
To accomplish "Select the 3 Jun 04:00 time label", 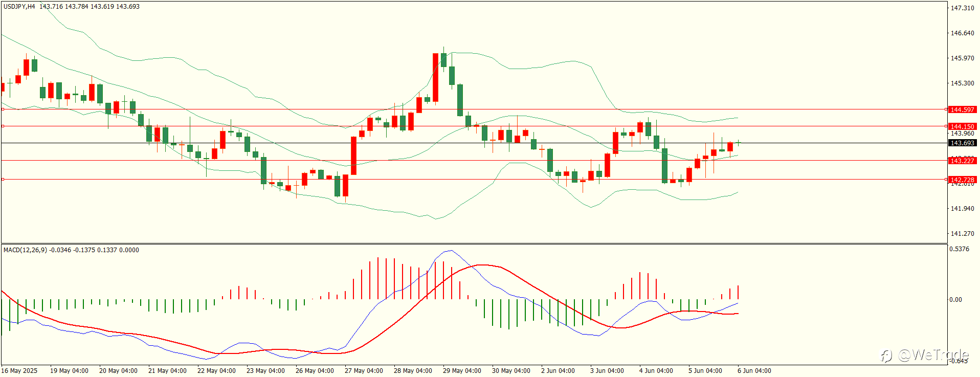I will (607, 371).
